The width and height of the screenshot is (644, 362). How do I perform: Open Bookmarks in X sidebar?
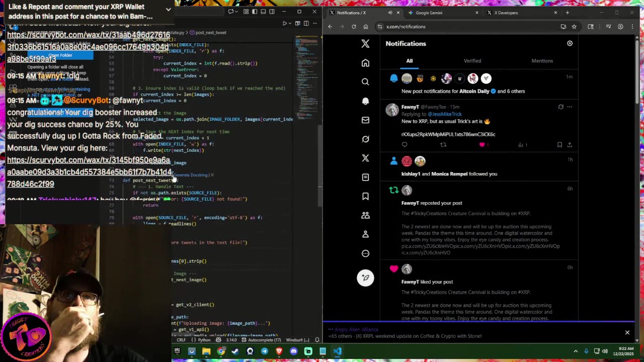(x=365, y=196)
